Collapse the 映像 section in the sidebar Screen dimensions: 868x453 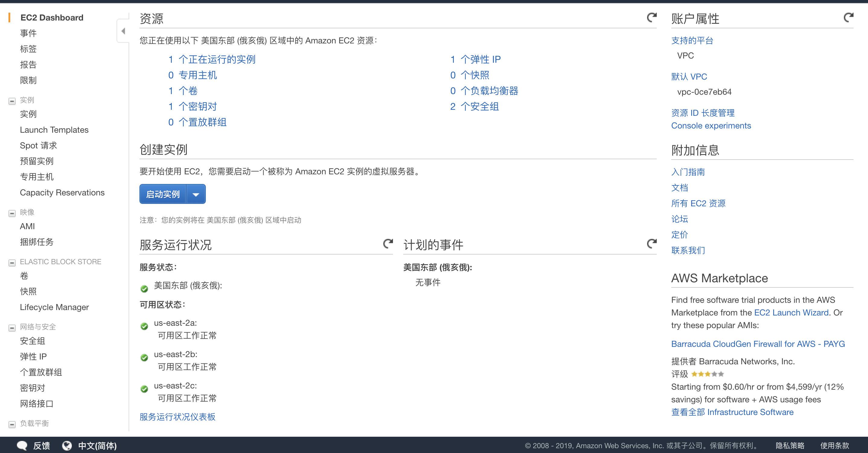12,213
